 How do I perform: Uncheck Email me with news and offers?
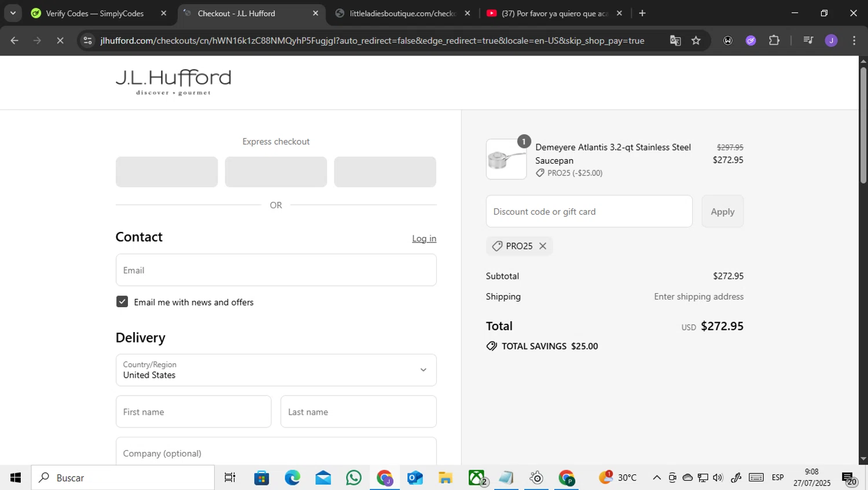(122, 302)
